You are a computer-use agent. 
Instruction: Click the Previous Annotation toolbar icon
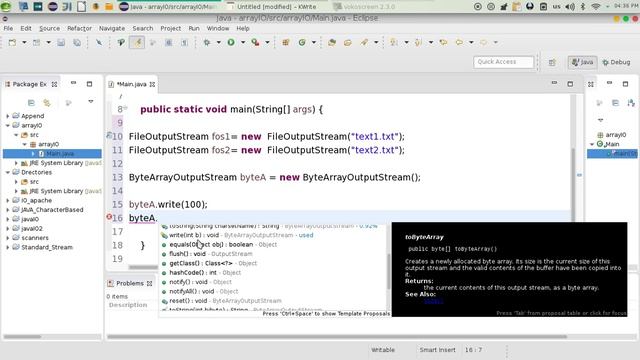pyautogui.click(x=418, y=42)
